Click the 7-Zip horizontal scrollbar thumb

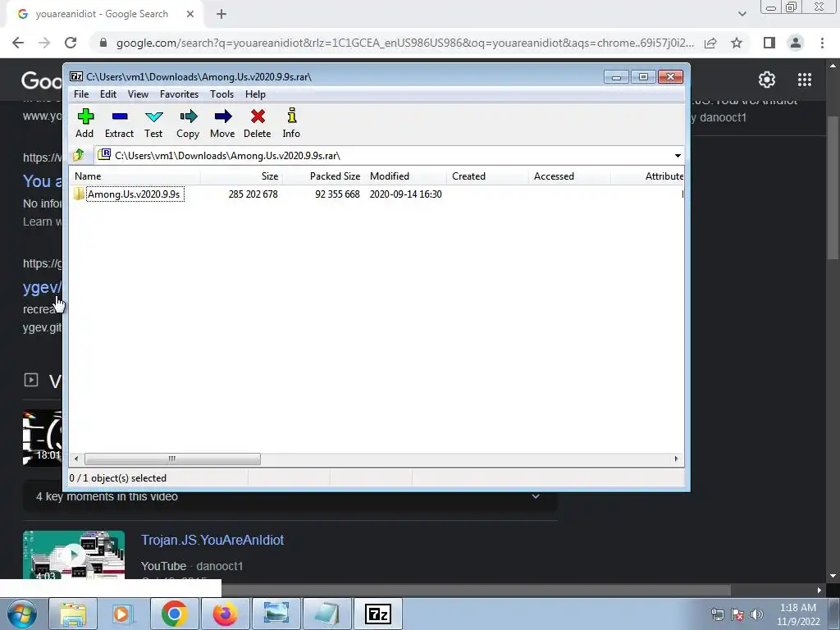pos(172,459)
